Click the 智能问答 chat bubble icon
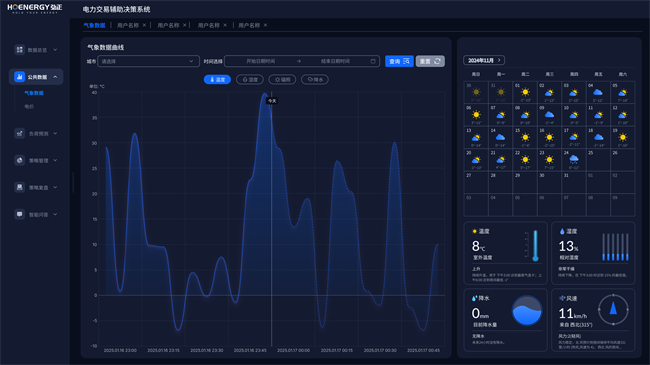This screenshot has height=365, width=650. 19,214
